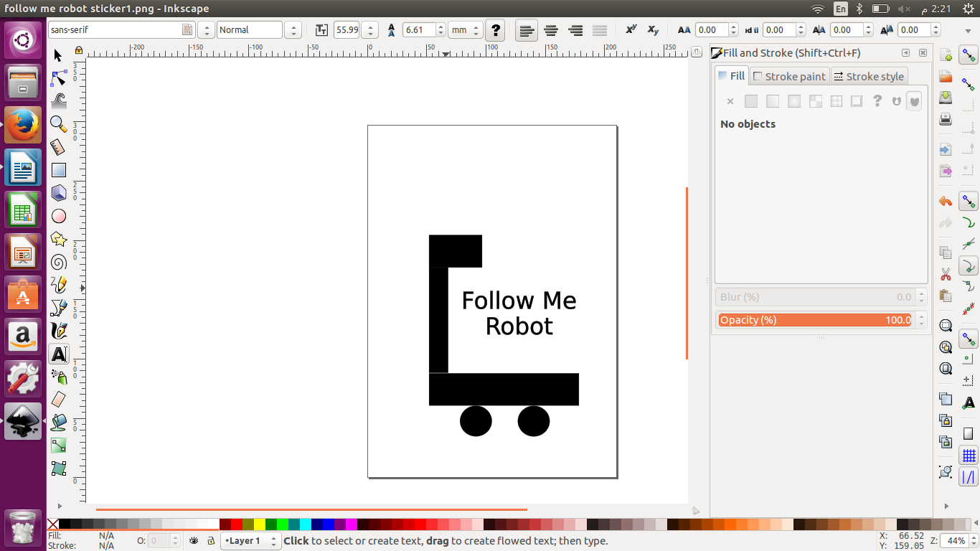Click the remove-color X palette swatch
The width and height of the screenshot is (980, 551).
tap(52, 524)
